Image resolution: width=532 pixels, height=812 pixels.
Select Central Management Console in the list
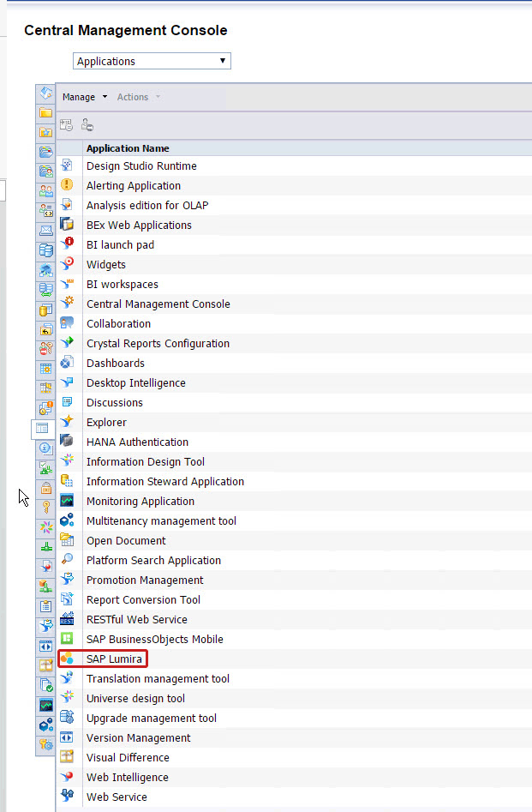point(158,304)
